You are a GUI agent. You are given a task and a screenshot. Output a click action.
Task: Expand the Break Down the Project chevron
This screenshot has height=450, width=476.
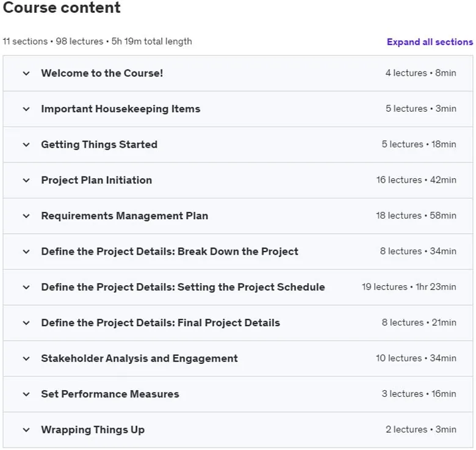click(x=26, y=252)
